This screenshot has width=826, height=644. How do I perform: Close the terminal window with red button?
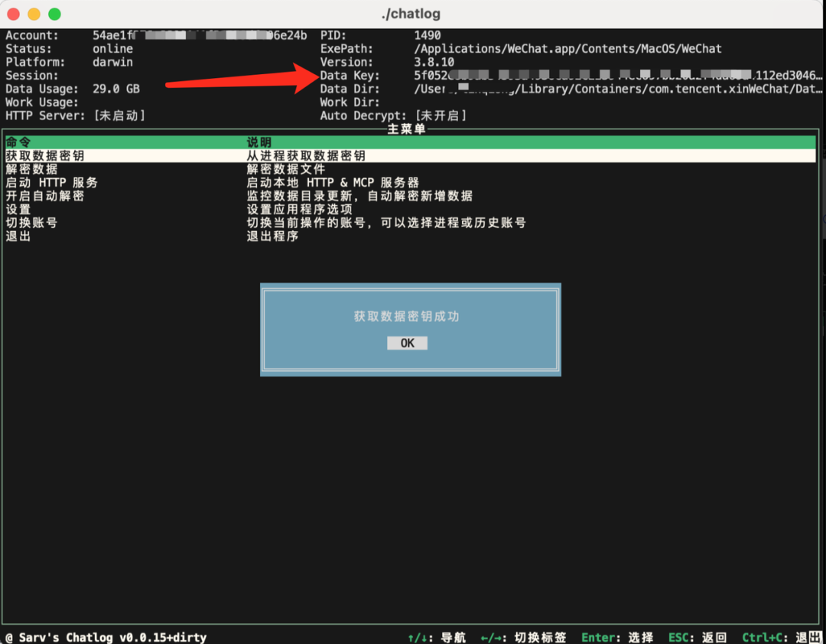click(x=14, y=15)
